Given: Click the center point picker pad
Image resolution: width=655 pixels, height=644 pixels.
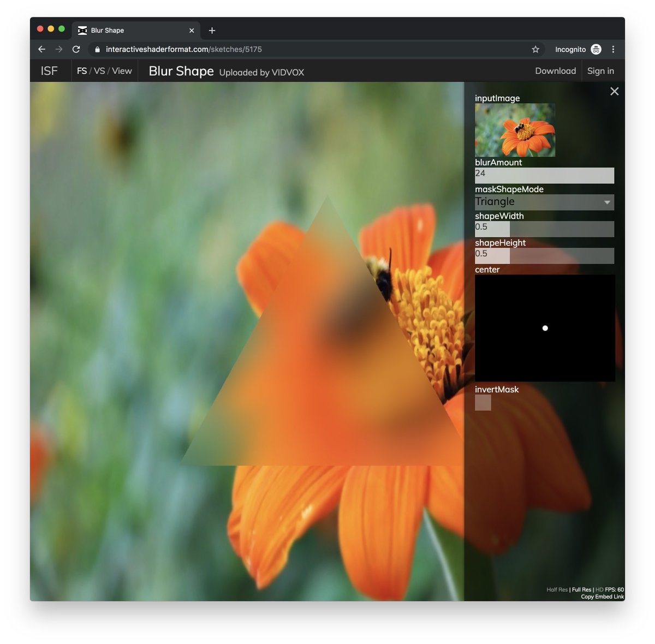Looking at the screenshot, I should point(545,328).
